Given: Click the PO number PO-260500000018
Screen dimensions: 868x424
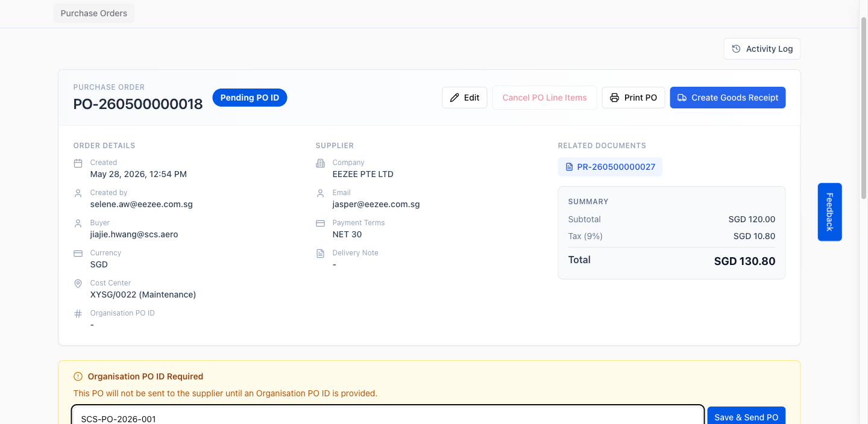Looking at the screenshot, I should point(138,104).
